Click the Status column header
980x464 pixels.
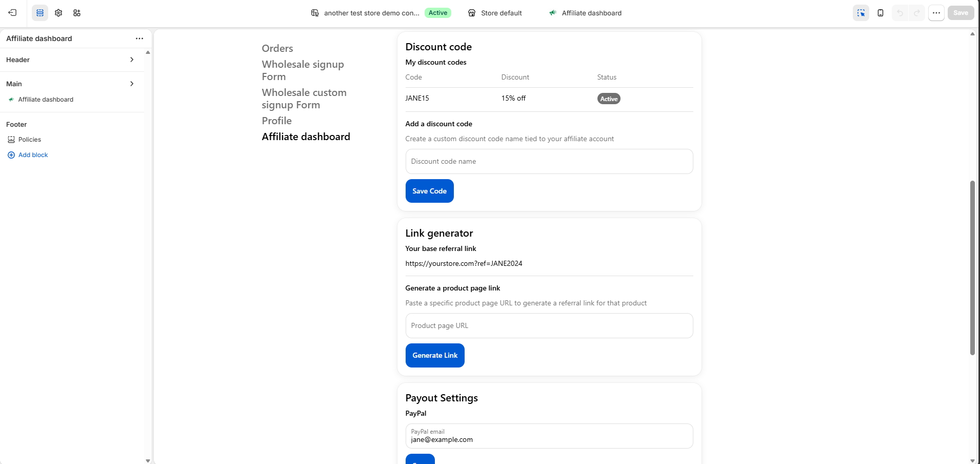point(607,77)
